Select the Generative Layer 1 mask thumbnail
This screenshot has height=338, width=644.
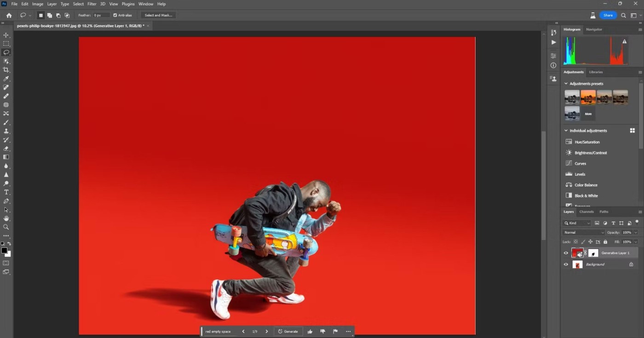593,253
